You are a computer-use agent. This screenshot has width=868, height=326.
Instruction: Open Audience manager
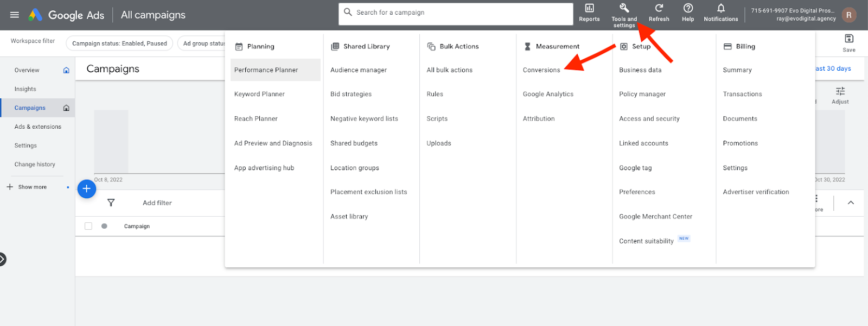(359, 70)
